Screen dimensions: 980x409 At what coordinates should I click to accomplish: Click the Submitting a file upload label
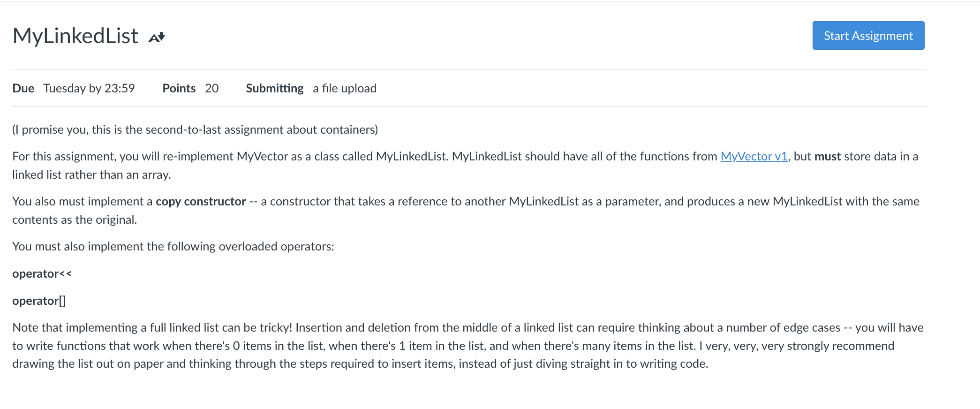click(x=311, y=88)
